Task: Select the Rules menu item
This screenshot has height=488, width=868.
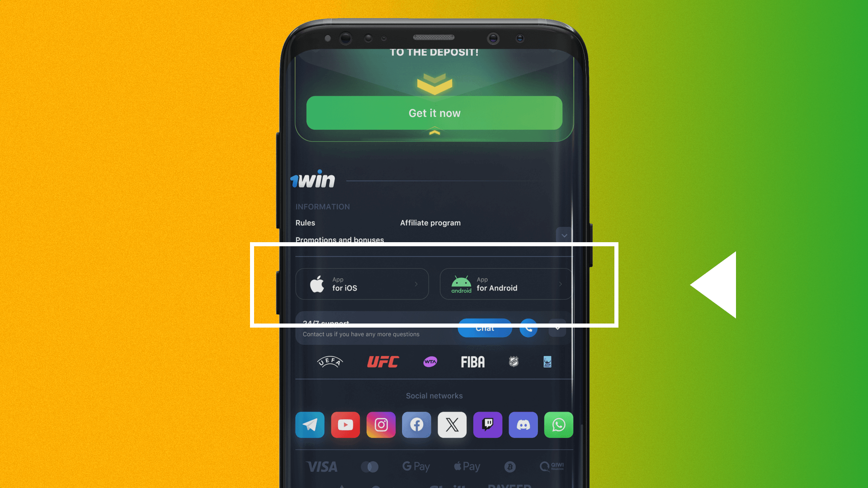Action: pyautogui.click(x=305, y=222)
